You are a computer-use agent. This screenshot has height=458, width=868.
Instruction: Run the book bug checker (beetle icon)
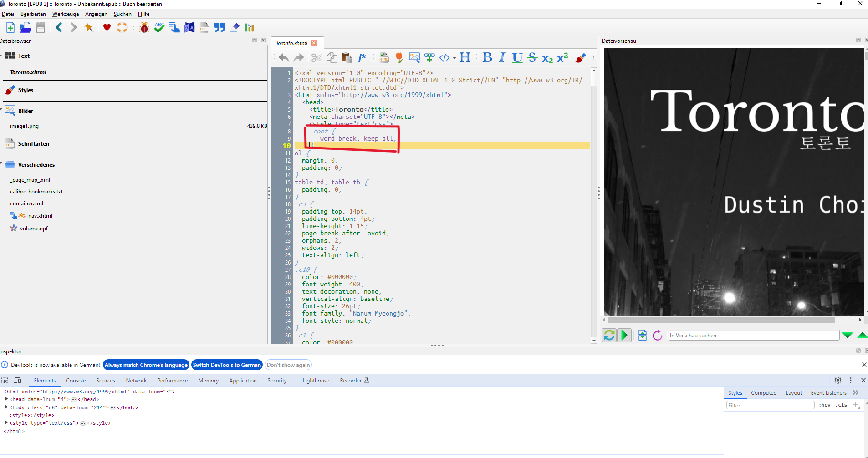click(x=144, y=28)
